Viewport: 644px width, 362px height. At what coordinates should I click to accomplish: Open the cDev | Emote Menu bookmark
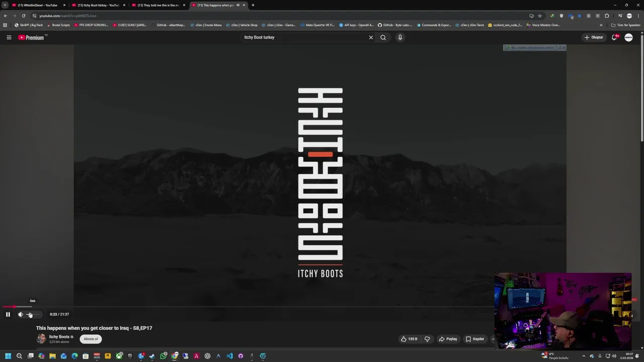click(206, 25)
